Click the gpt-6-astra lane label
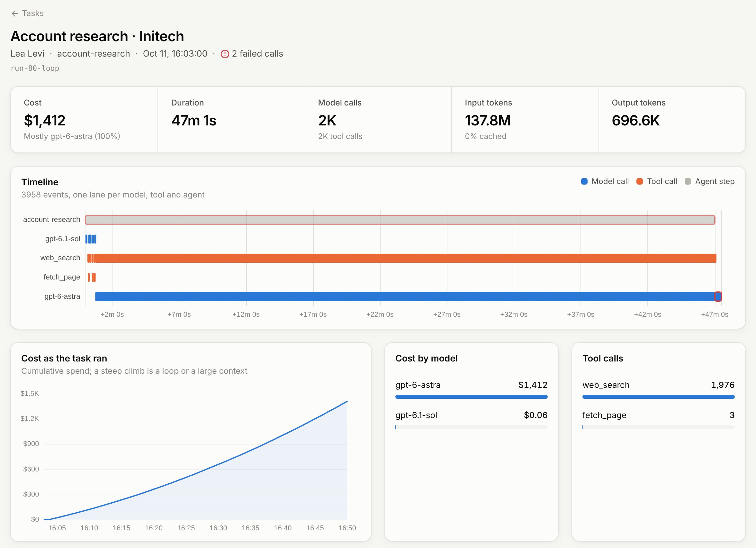This screenshot has height=548, width=756. tap(62, 296)
